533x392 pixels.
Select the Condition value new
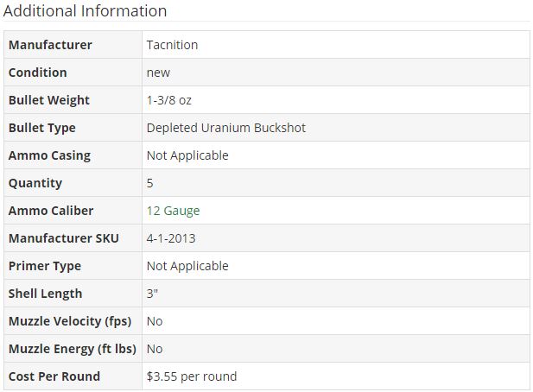158,73
